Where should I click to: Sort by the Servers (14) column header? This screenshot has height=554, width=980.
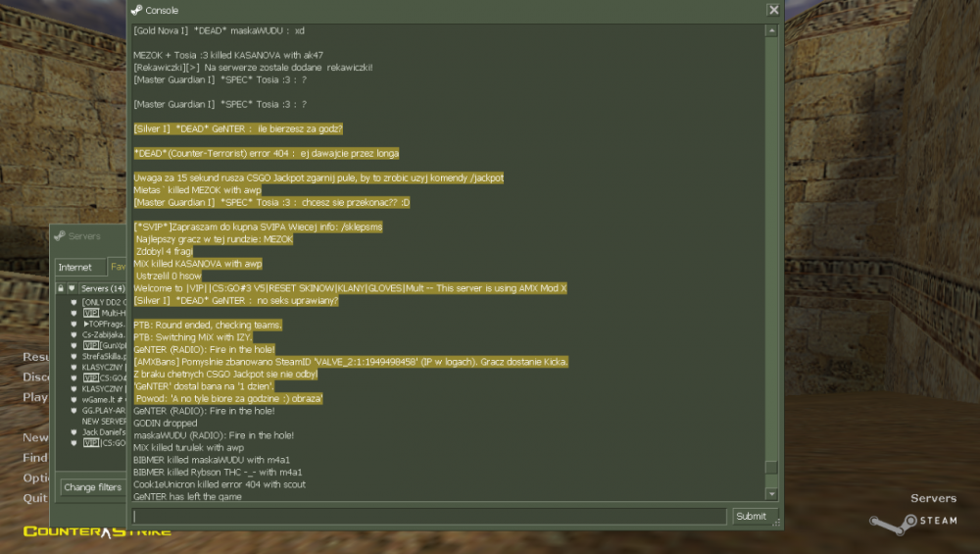pos(103,288)
